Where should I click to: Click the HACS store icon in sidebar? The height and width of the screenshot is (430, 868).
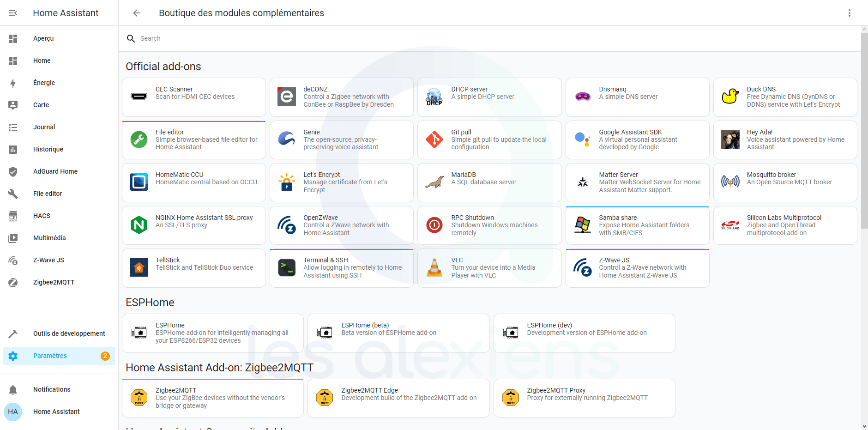(x=13, y=216)
